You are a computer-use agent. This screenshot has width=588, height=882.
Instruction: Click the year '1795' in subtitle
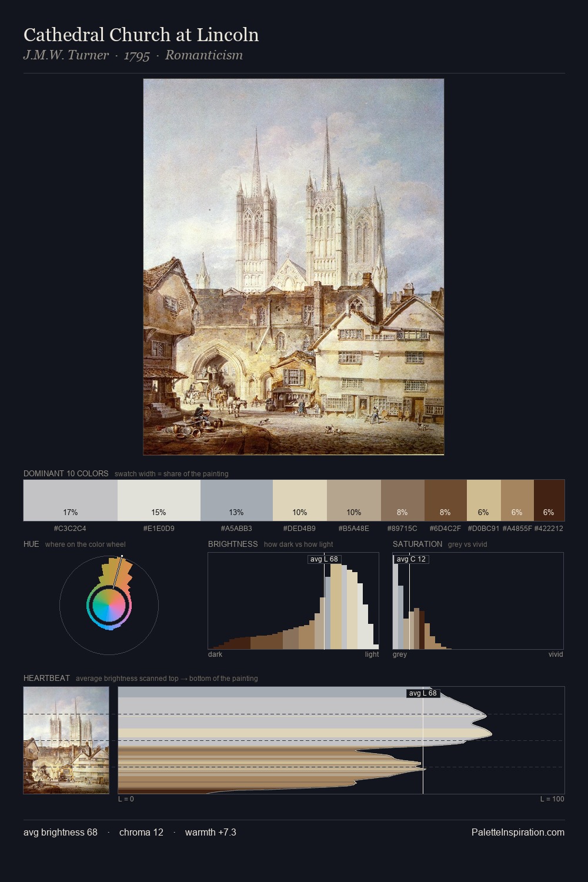137,55
